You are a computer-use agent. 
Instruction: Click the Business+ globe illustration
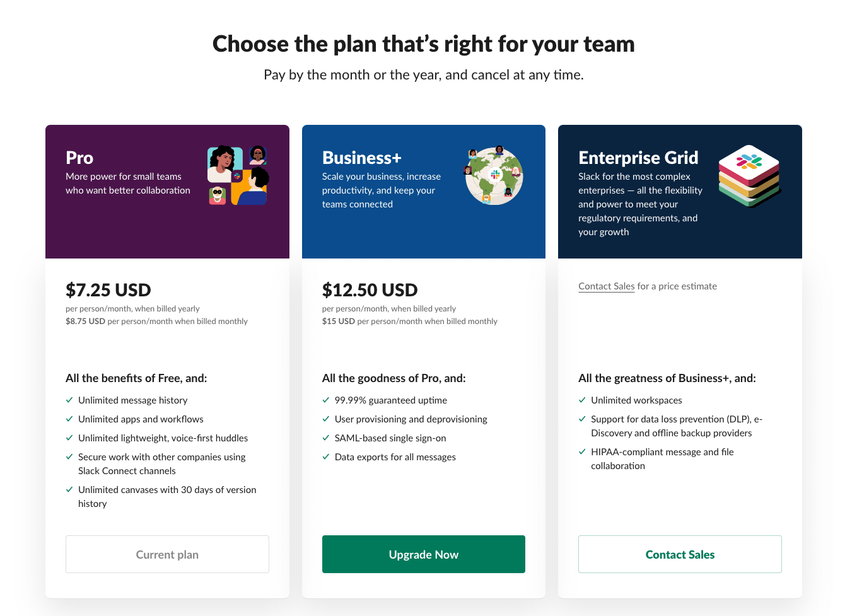click(x=494, y=175)
